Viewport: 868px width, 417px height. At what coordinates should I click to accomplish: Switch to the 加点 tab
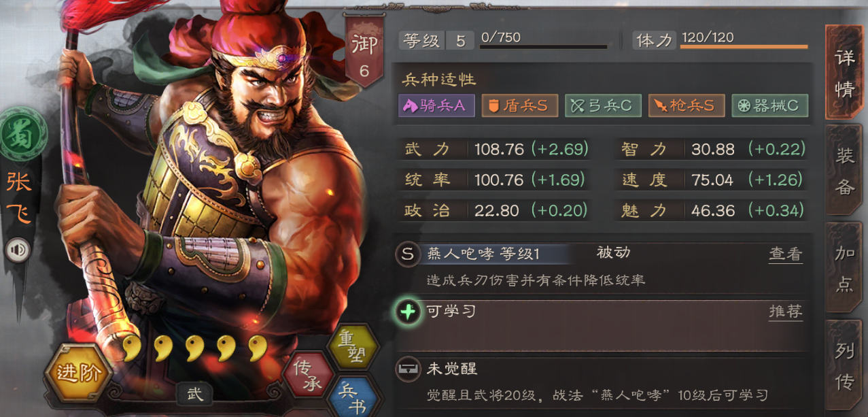coord(845,267)
